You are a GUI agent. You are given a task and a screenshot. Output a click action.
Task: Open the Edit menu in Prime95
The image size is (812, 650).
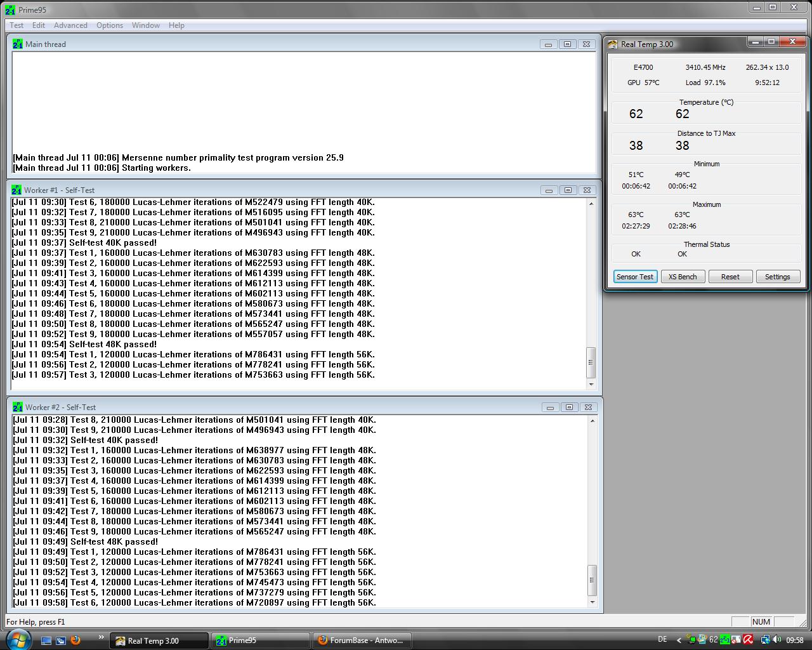39,25
